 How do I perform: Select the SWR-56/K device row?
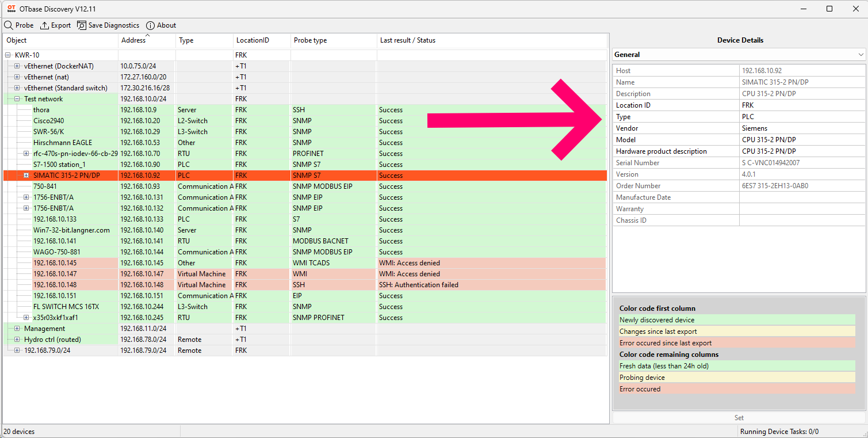click(305, 132)
